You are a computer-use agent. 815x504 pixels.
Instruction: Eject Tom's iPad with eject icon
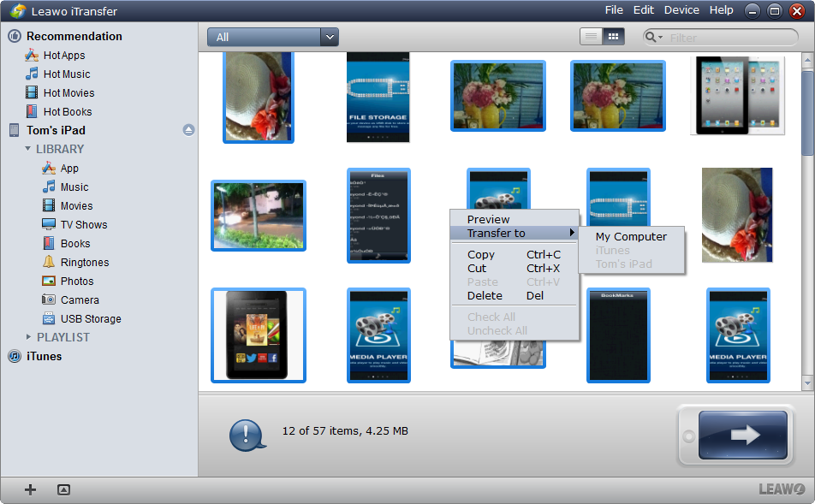coord(188,130)
